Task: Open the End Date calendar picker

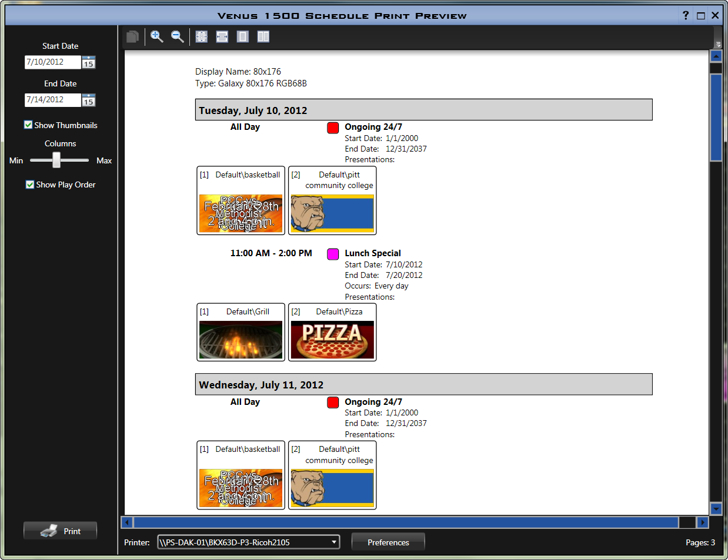Action: pyautogui.click(x=88, y=100)
